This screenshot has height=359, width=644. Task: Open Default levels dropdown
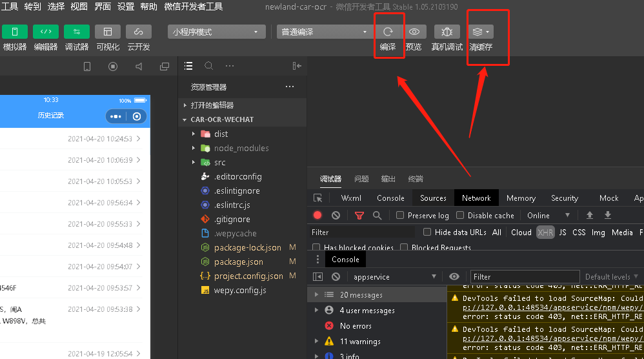(x=612, y=277)
